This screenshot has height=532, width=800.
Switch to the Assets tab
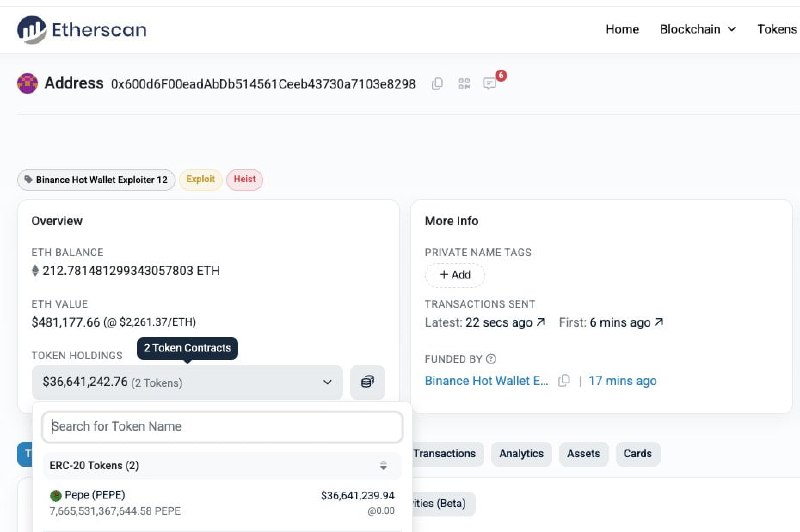(x=584, y=454)
